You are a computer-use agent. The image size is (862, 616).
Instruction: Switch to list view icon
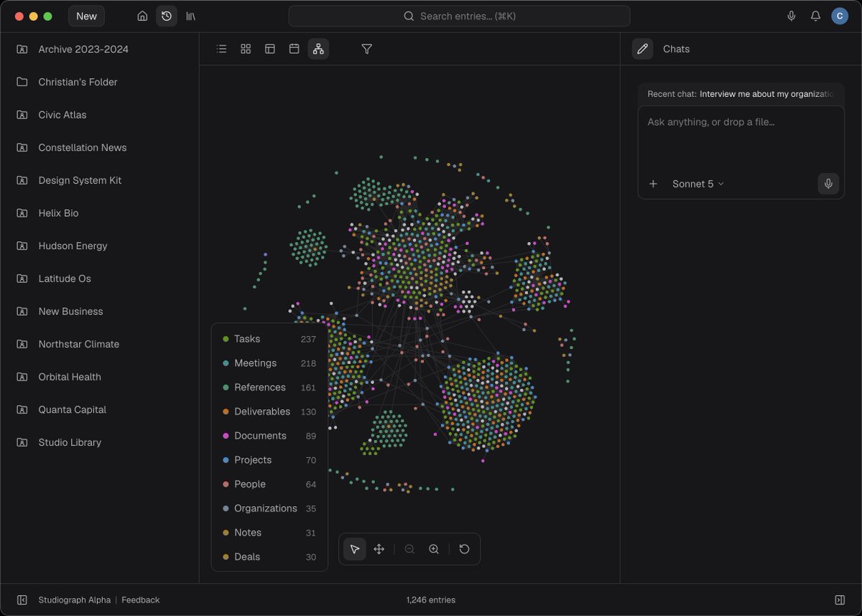(222, 49)
